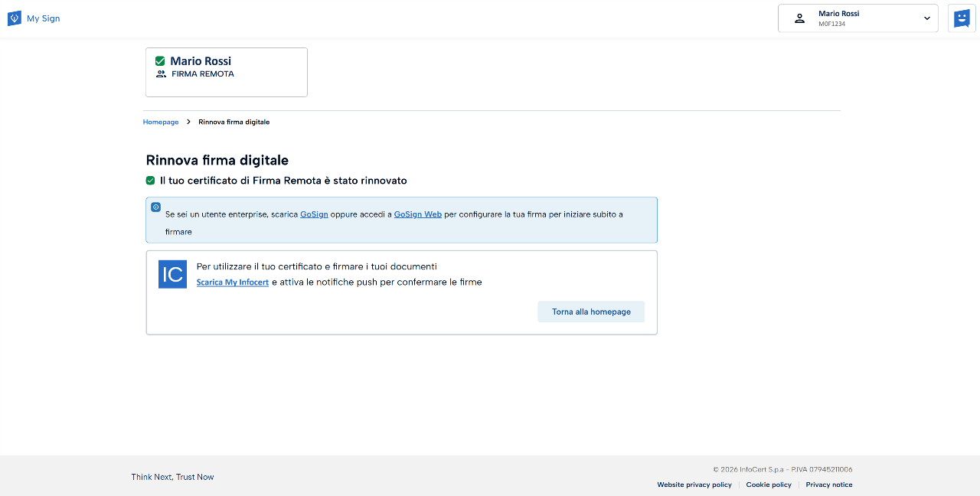Click the Scarica My Infocert link
The width and height of the screenshot is (980, 496).
232,282
